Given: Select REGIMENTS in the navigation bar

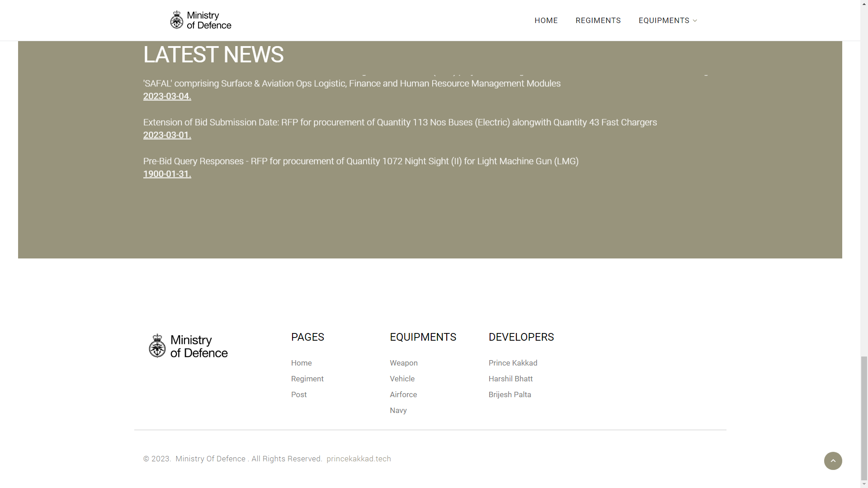Looking at the screenshot, I should click(598, 20).
